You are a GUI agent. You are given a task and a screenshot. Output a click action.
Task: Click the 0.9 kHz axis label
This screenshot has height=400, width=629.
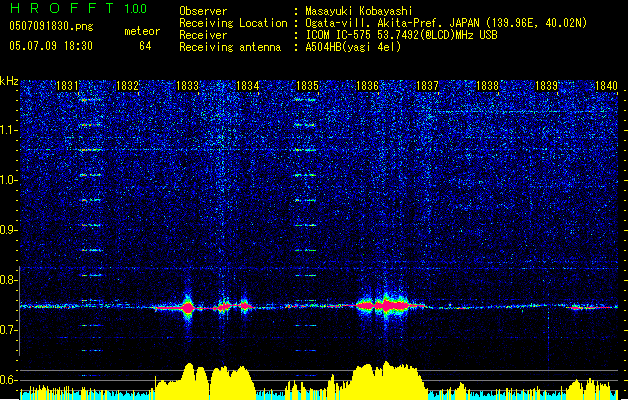coord(9,230)
